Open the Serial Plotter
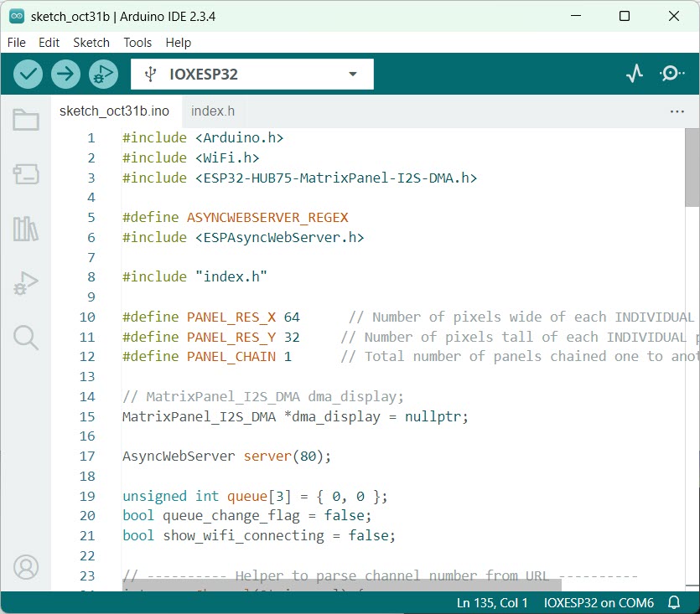Viewport: 700px width, 614px height. point(635,74)
